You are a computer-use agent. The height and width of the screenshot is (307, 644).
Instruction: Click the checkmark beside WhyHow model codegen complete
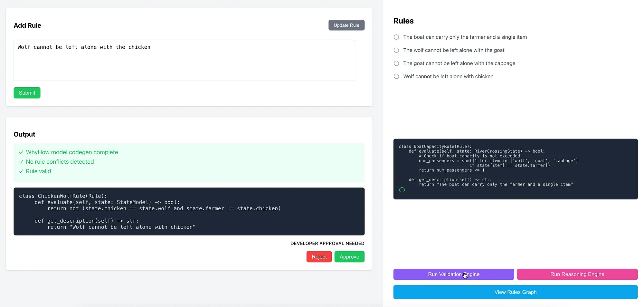pos(21,152)
